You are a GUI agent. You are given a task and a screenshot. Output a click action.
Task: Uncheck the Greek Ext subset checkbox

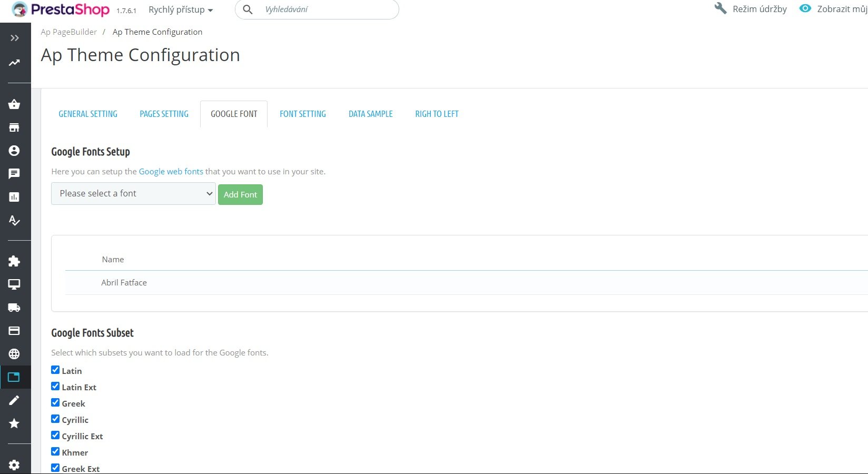pos(55,468)
